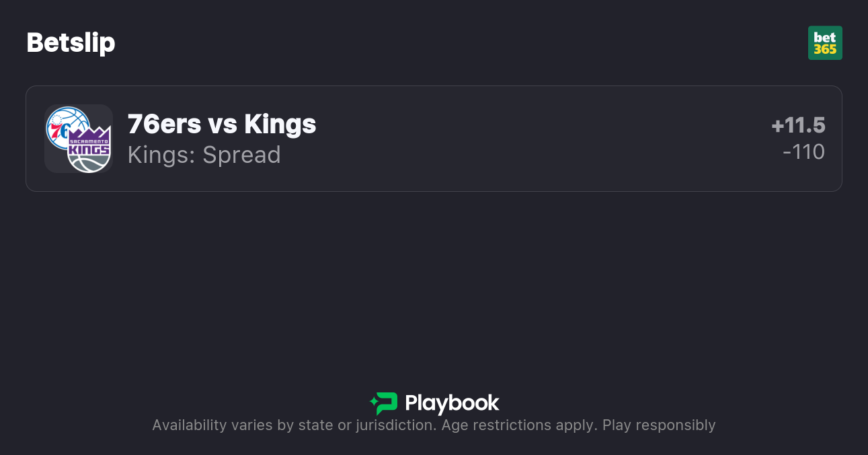Click the Sacramento Kings team logo
The width and height of the screenshot is (868, 455).
(90, 151)
